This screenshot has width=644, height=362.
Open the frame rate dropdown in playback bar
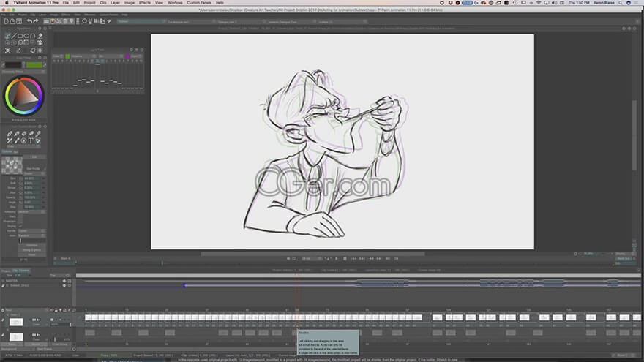tap(312, 259)
